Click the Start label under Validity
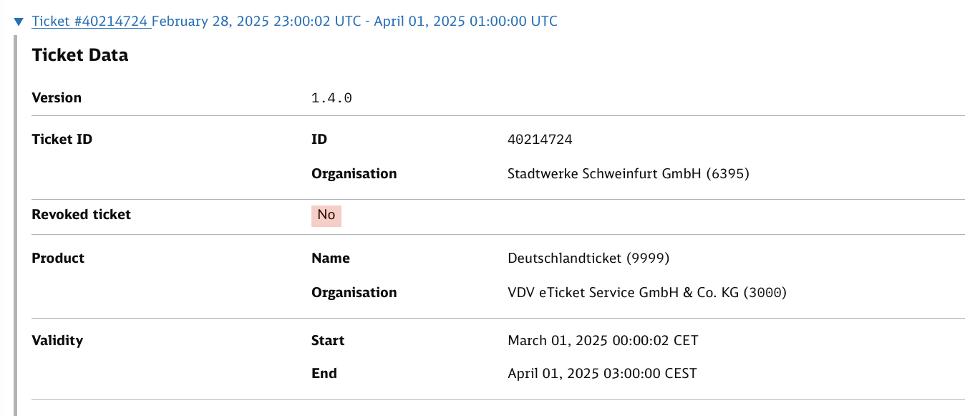This screenshot has width=980, height=416. tap(328, 340)
